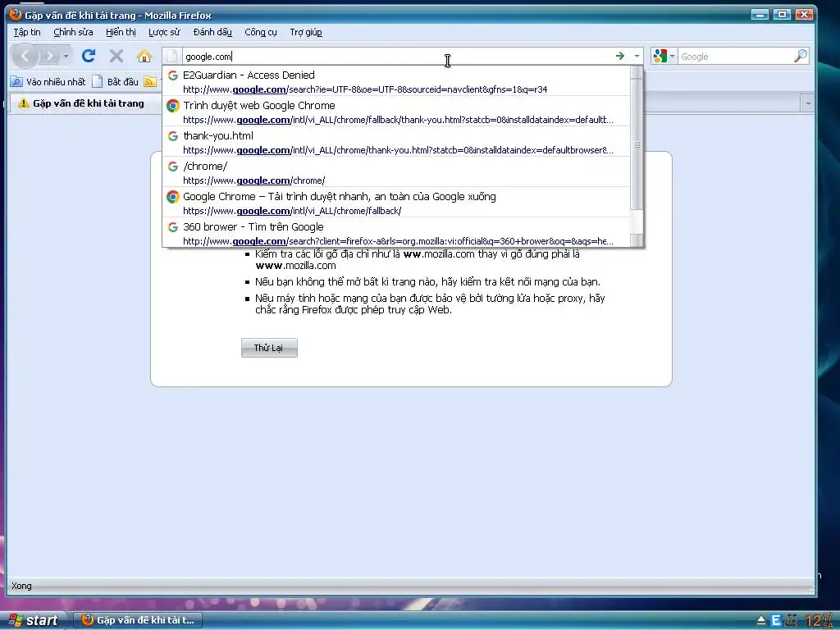Image resolution: width=840 pixels, height=630 pixels.
Task: Go to the home page icon
Action: (144, 56)
